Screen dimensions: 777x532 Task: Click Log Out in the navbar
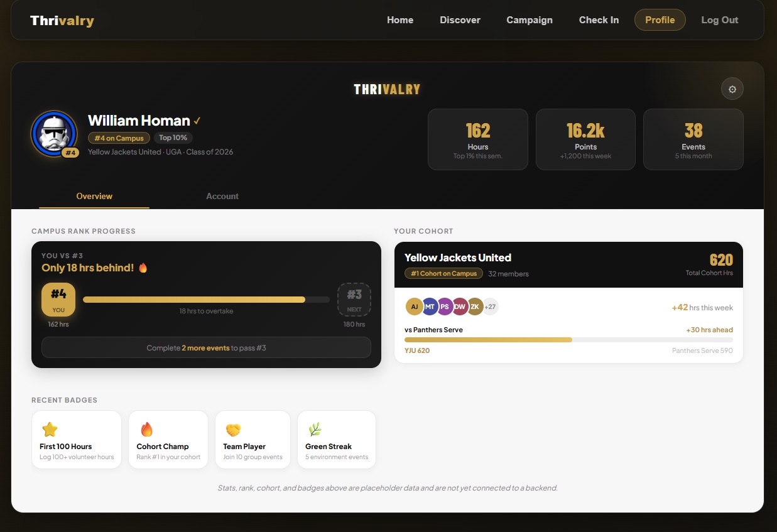point(720,20)
